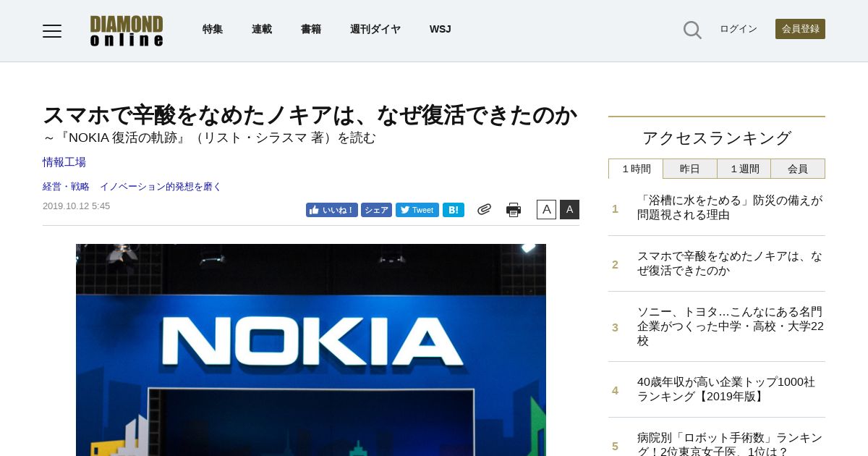Click the 会員登録 button
Image resolution: width=868 pixels, height=456 pixels.
800,29
